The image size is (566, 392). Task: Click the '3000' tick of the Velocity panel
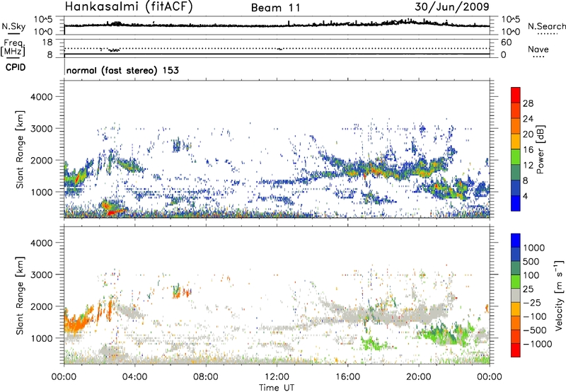coord(41,275)
